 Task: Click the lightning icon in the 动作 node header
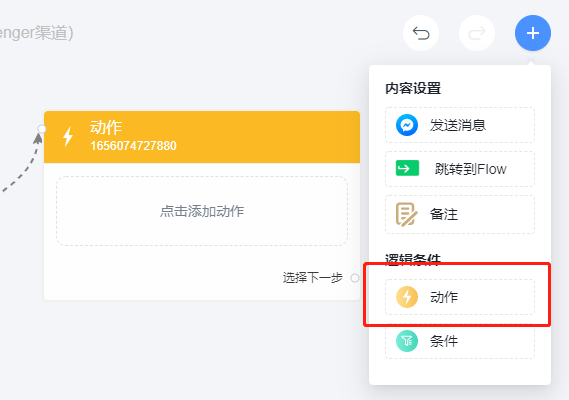(x=68, y=136)
